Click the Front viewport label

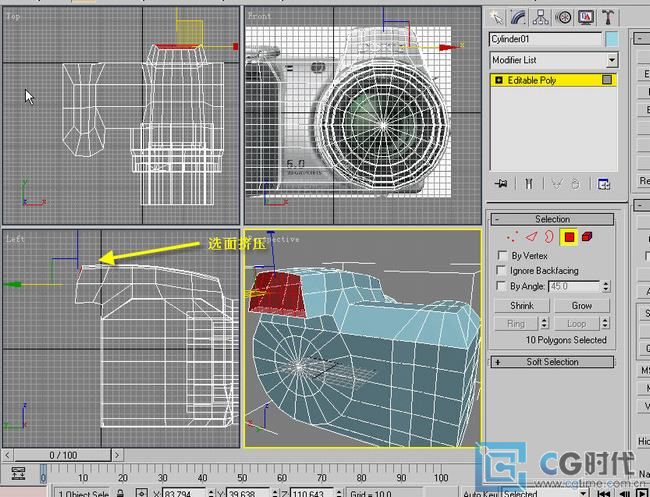[259, 16]
